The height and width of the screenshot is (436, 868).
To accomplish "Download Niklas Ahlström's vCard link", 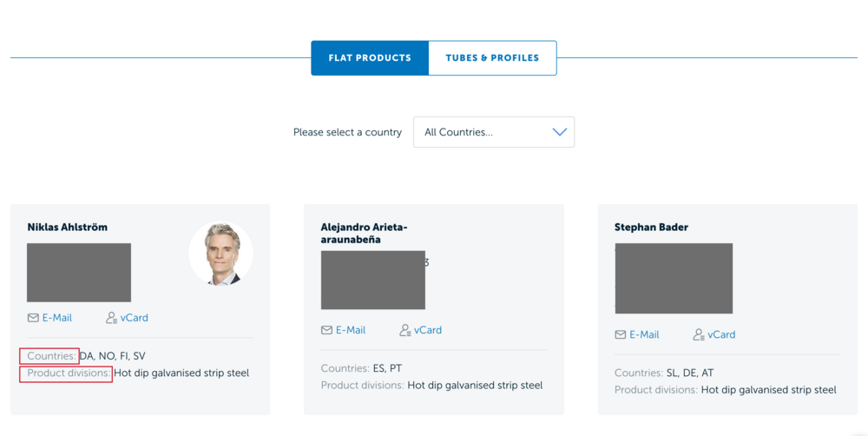I will (x=135, y=318).
